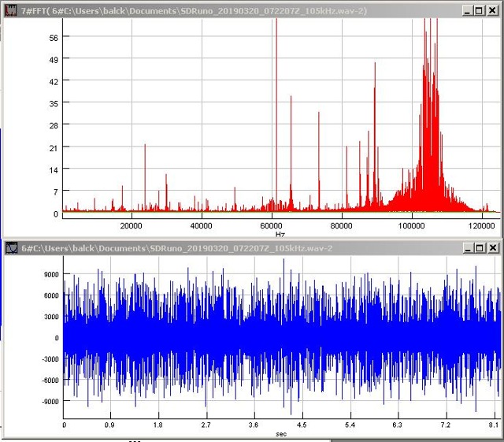Minimize the waveform time-domain window
Image resolution: width=504 pixels, height=442 pixels.
469,247
